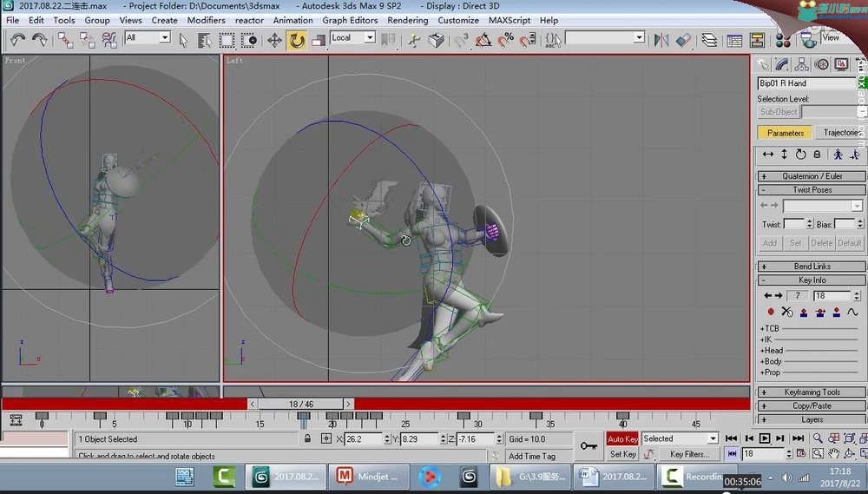
Task: Select the Select and Scale tool
Action: (x=318, y=40)
